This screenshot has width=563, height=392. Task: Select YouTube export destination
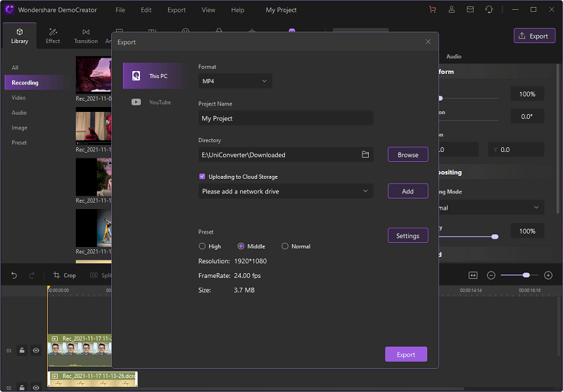[156, 102]
